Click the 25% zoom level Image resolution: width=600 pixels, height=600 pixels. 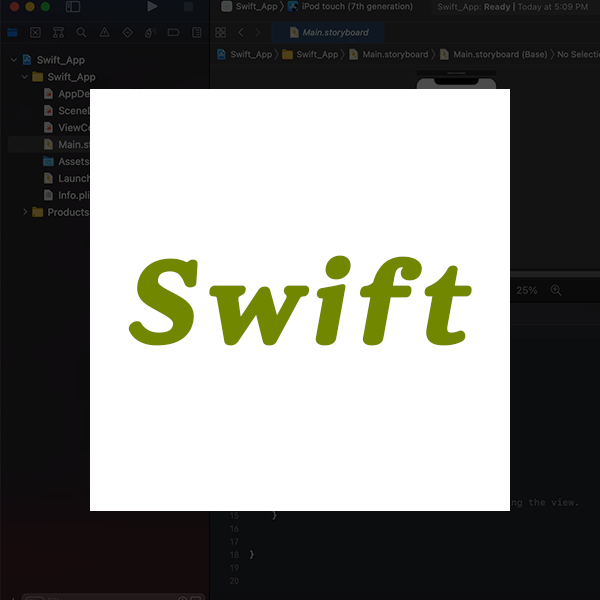527,290
